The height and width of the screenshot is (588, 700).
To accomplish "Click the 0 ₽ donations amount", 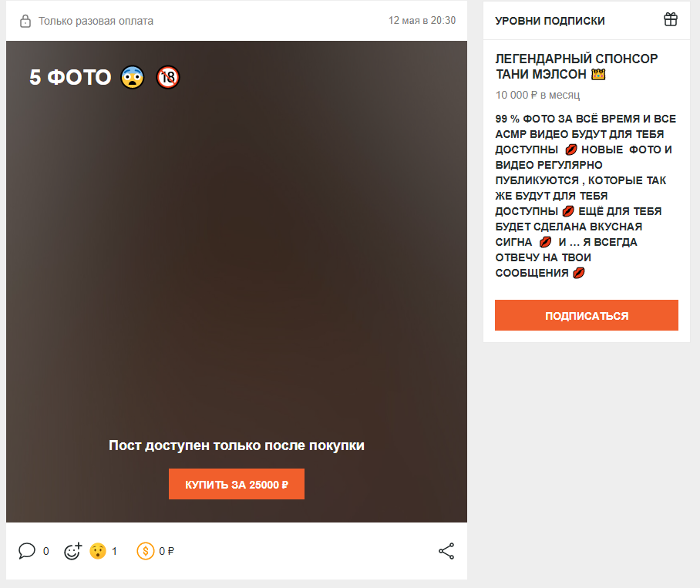I will click(x=167, y=552).
